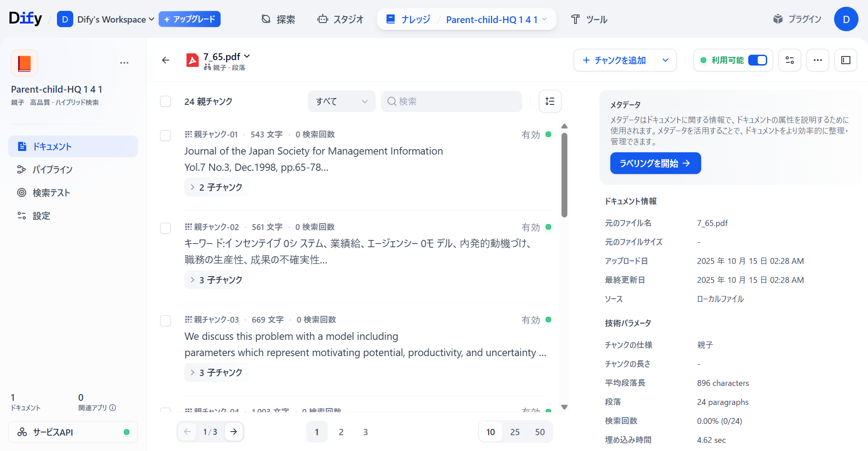The image size is (868, 451).
Task: Toggle the right metadata side panel icon
Action: coord(845,60)
